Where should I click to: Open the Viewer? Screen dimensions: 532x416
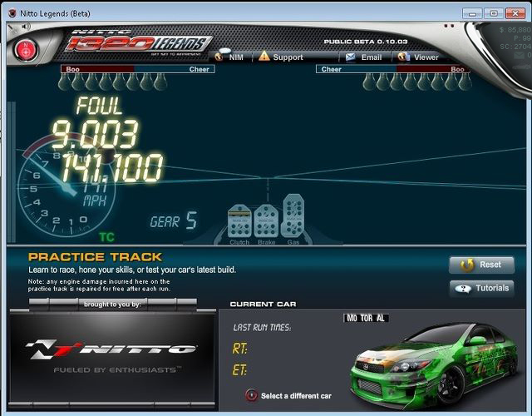point(418,57)
